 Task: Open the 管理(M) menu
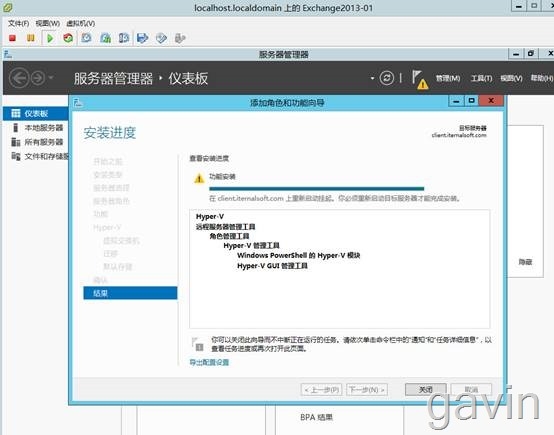[448, 78]
